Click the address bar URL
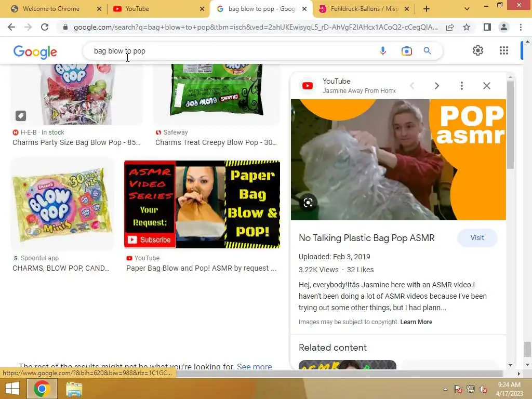 tap(255, 27)
